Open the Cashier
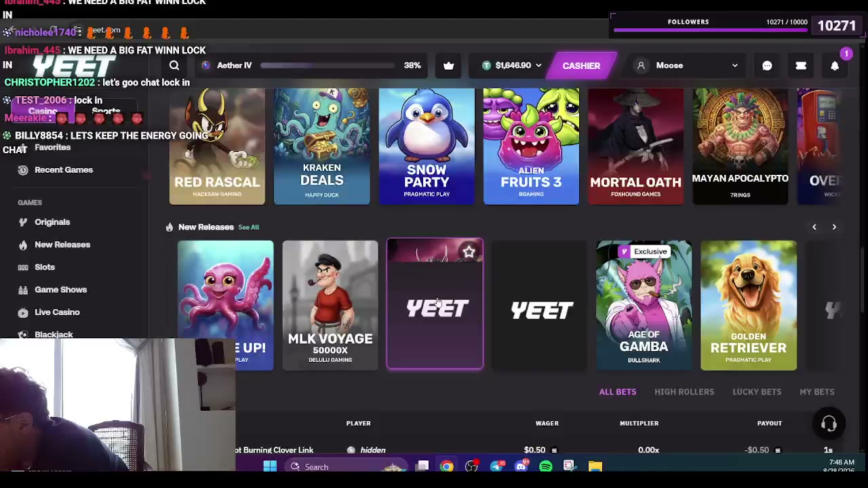Image resolution: width=868 pixels, height=488 pixels. click(x=581, y=66)
